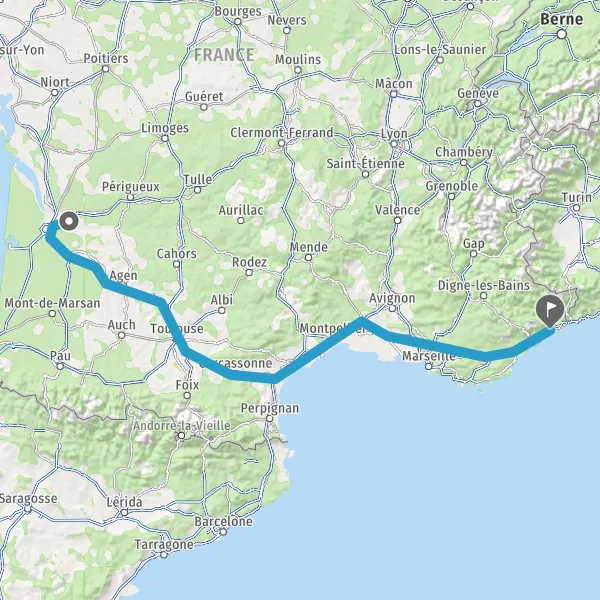Click the finish flag marker
The height and width of the screenshot is (600, 600).
click(550, 311)
